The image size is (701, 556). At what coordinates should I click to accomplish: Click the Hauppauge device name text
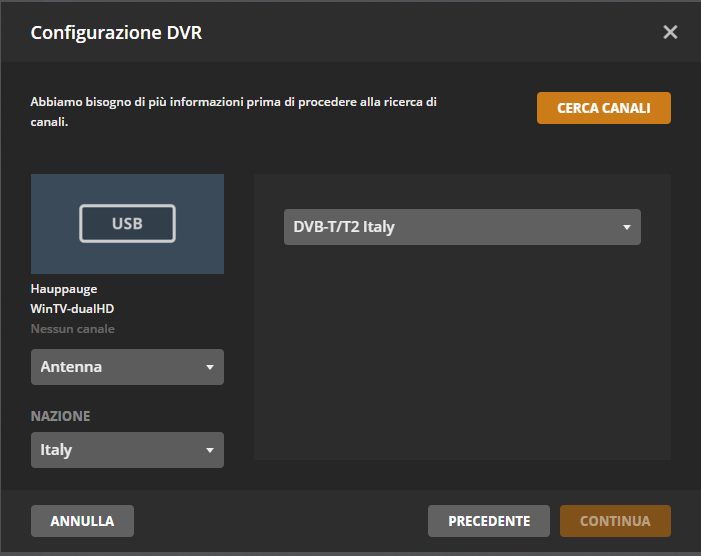[x=64, y=289]
